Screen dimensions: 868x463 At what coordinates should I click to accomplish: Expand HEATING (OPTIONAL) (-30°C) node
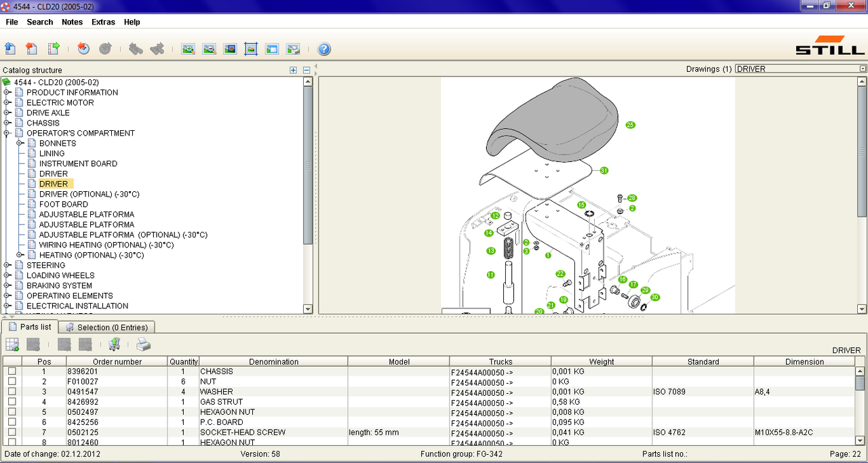click(x=20, y=255)
